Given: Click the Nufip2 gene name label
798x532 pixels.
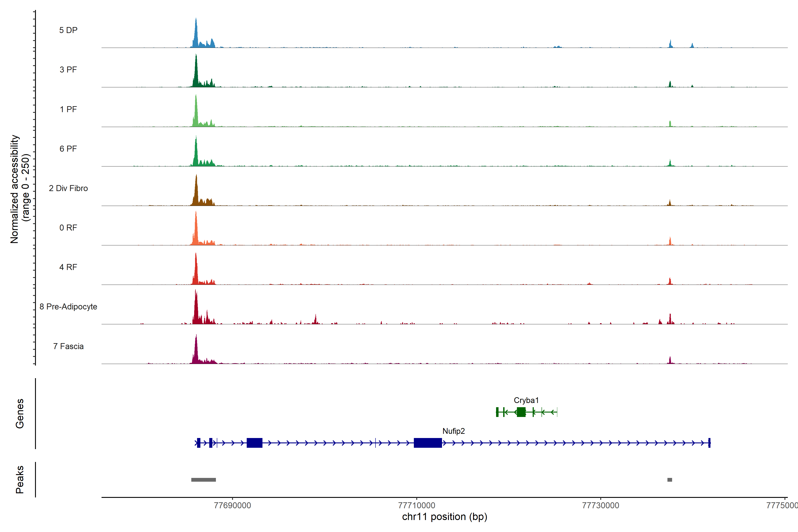Looking at the screenshot, I should pyautogui.click(x=453, y=431).
